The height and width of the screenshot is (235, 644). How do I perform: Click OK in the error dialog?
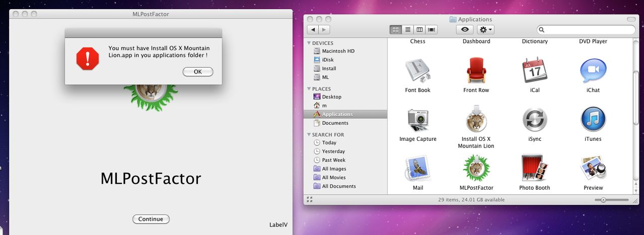point(198,72)
